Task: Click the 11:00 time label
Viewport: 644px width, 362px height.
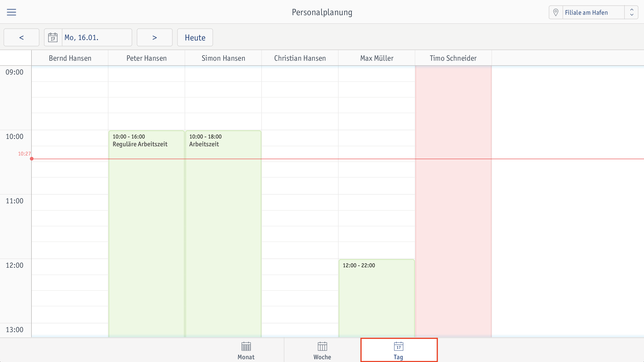Action: (x=14, y=201)
